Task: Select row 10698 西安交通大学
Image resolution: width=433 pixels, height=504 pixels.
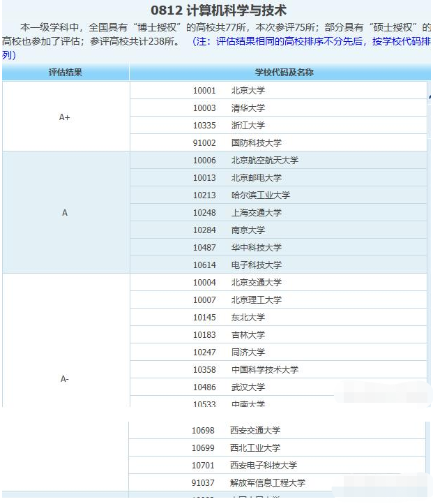Action: coord(277,430)
